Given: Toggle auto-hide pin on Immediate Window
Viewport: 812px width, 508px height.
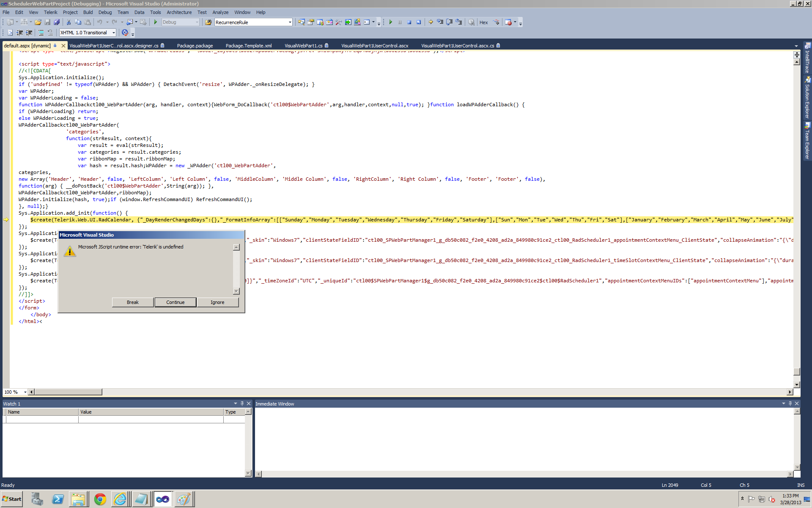Looking at the screenshot, I should tap(790, 403).
